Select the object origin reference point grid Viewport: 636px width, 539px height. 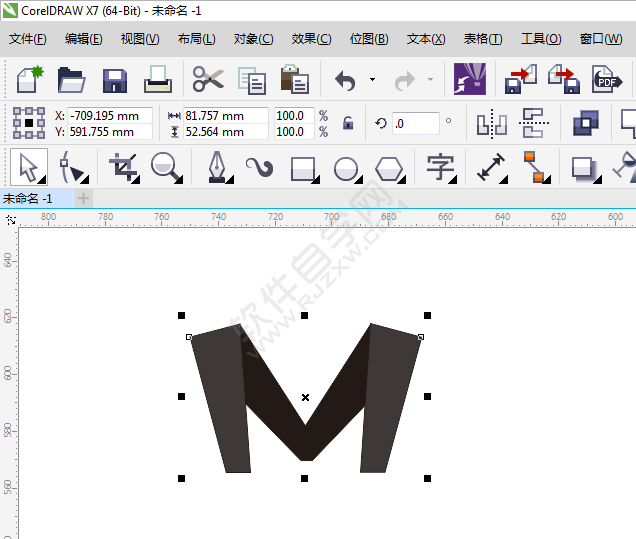pyautogui.click(x=29, y=123)
